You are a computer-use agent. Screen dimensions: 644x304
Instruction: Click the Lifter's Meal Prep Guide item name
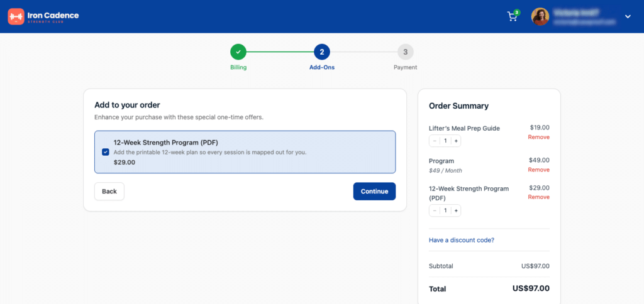pyautogui.click(x=464, y=128)
